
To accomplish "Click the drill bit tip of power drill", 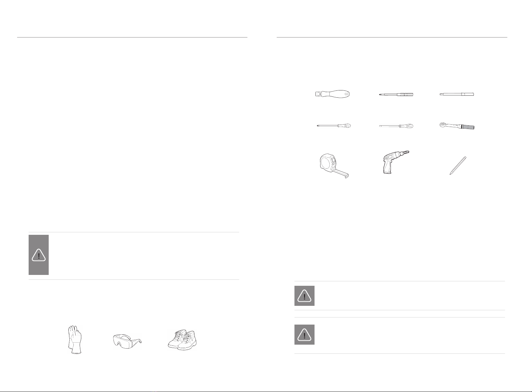I will pos(406,153).
